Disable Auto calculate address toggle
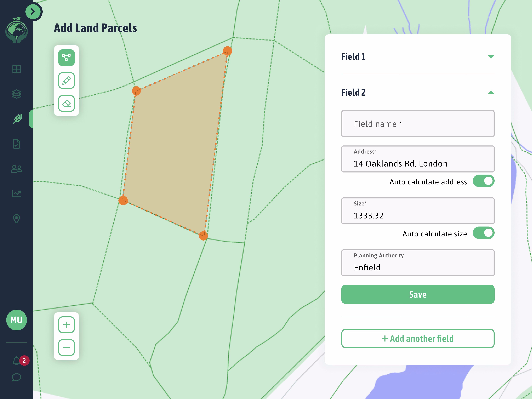532x399 pixels. point(483,181)
